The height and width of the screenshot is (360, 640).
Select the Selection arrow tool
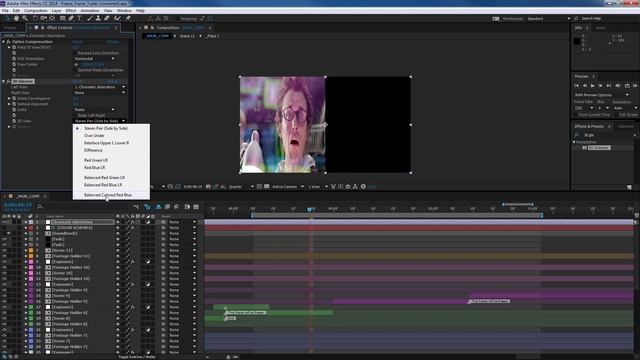click(7, 18)
